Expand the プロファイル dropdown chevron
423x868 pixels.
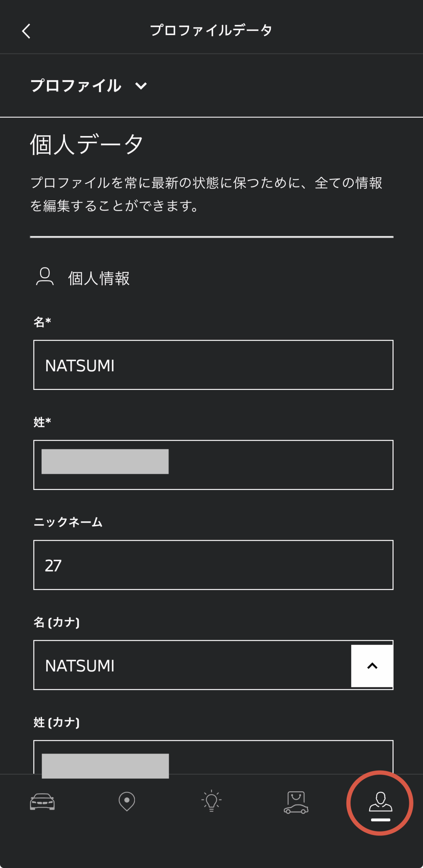click(141, 86)
